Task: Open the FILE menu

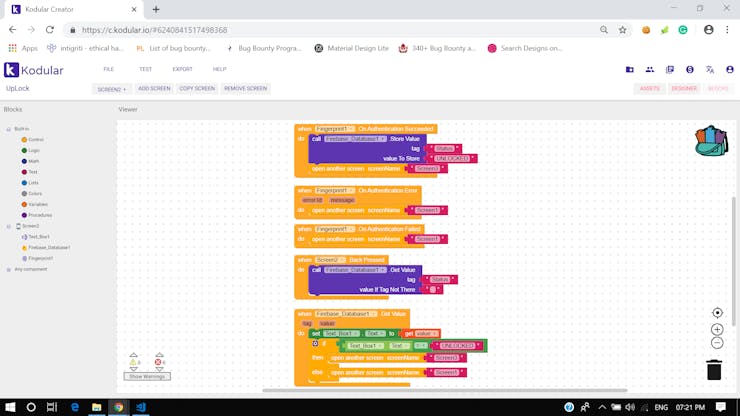Action: click(x=109, y=69)
